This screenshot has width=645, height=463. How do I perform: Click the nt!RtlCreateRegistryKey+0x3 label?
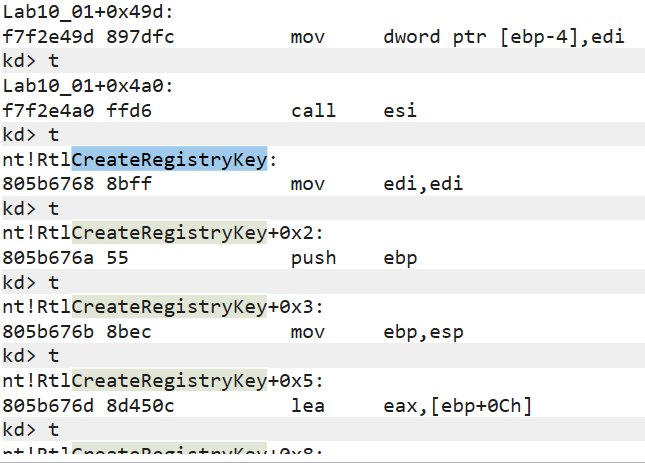(x=147, y=307)
